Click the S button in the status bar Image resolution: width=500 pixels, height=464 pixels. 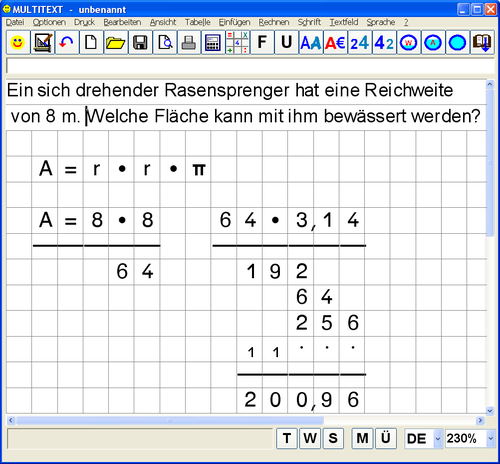click(333, 438)
